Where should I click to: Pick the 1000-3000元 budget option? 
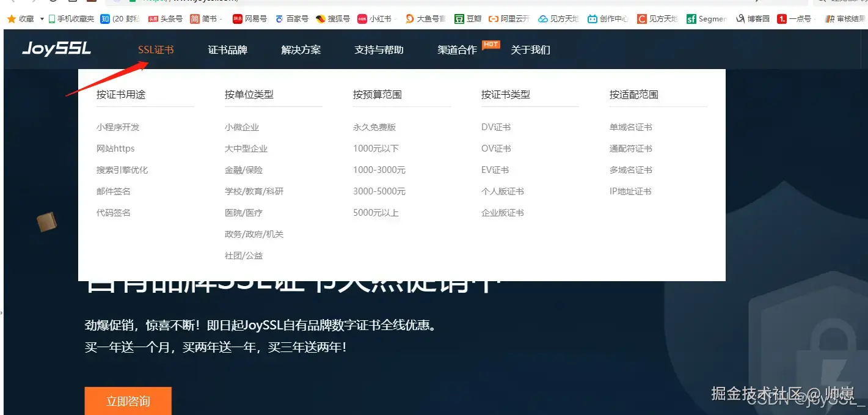(379, 170)
